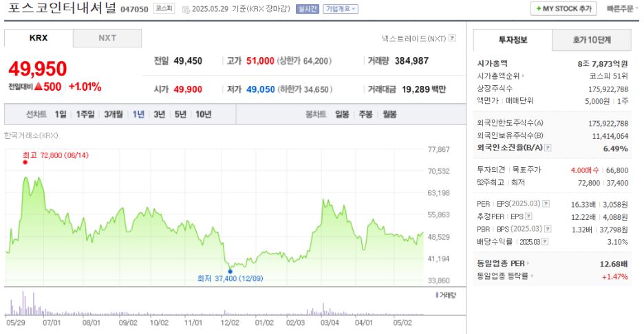Viewport: 644px width, 334px height.
Task: Click the 코스피 market badge
Action: tap(164, 8)
